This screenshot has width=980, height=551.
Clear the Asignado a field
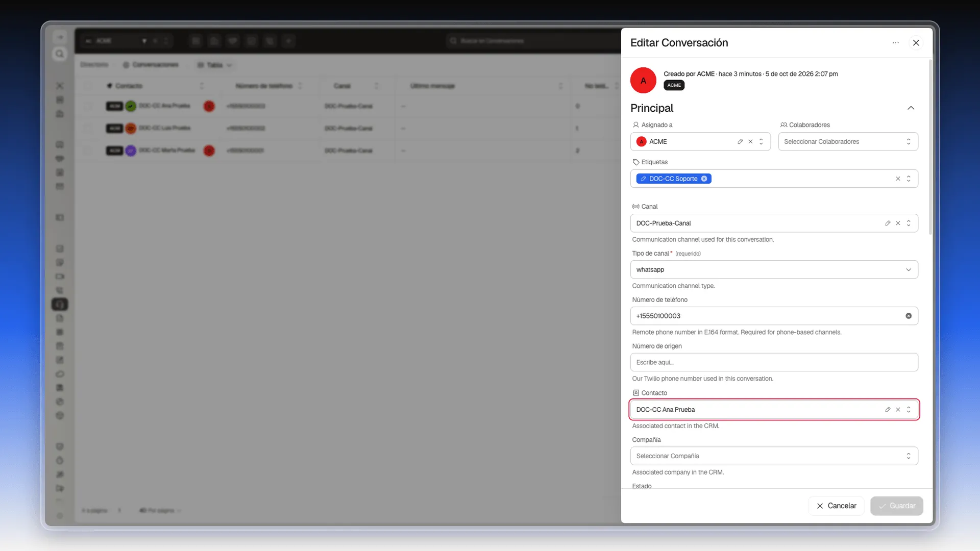pos(750,142)
